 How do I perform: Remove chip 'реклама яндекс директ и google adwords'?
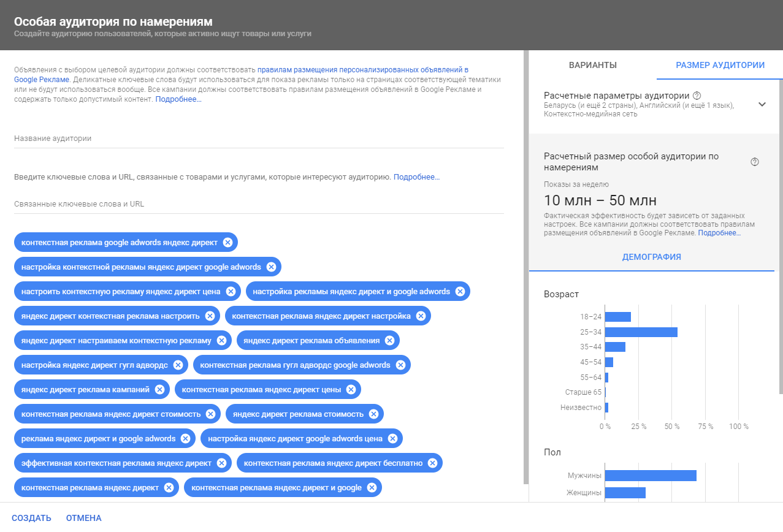click(186, 439)
